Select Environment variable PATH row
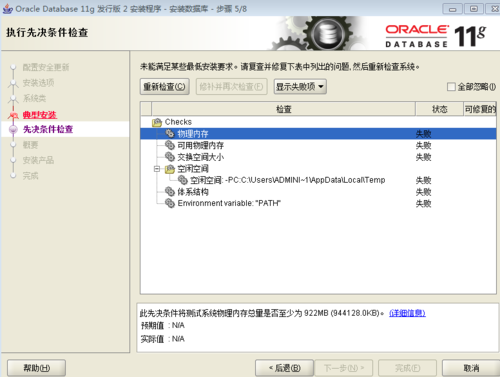Image resolution: width=500 pixels, height=377 pixels. click(x=318, y=203)
